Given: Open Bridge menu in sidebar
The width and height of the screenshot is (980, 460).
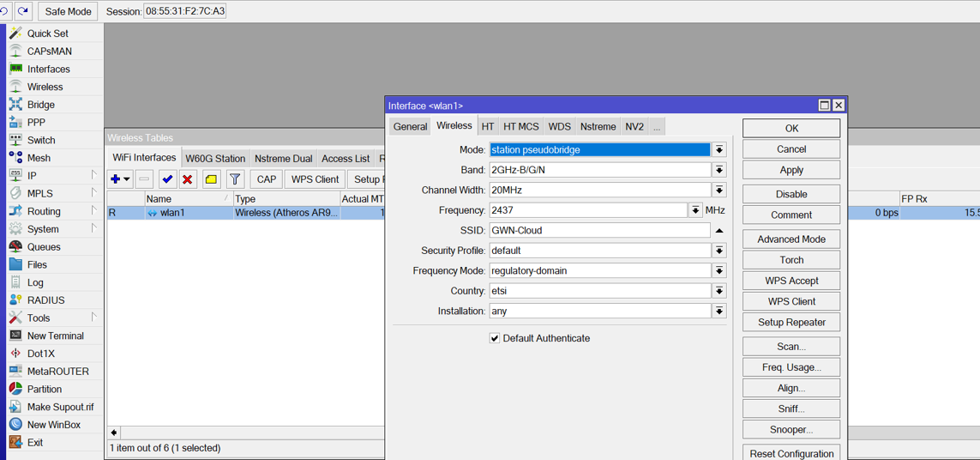Looking at the screenshot, I should tap(40, 105).
